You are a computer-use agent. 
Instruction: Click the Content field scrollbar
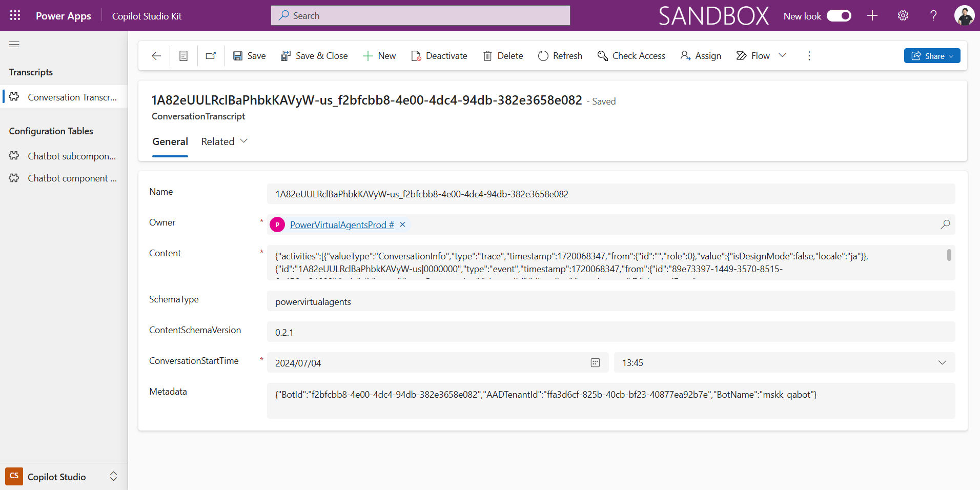coord(949,255)
